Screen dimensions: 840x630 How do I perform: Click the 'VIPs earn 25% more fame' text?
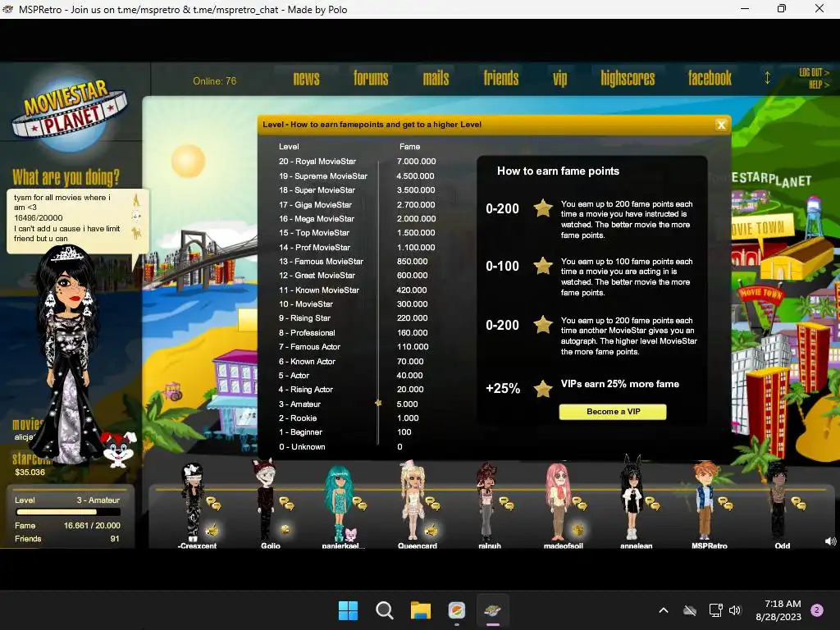tap(620, 384)
